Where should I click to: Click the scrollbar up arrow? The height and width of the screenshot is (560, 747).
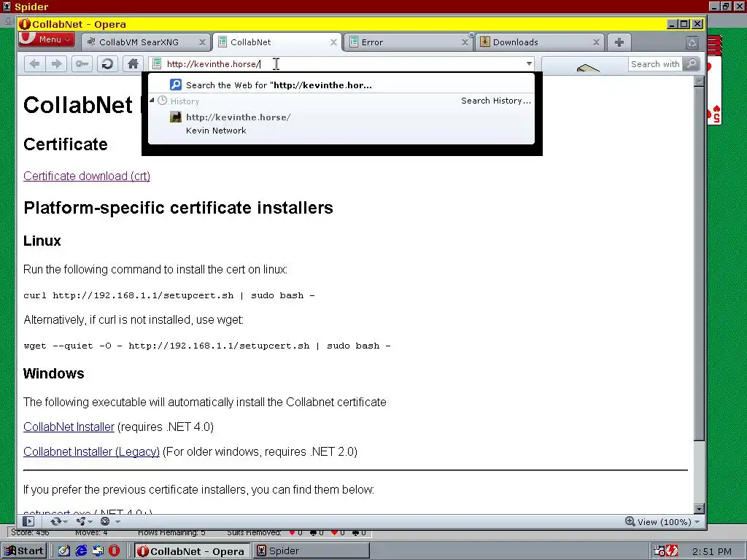699,82
